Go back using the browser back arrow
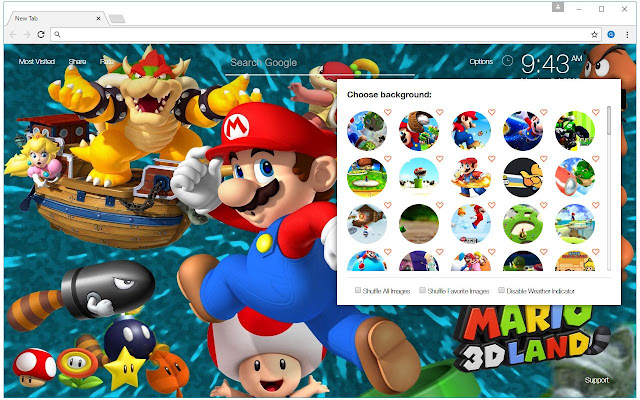640x400 pixels. 13,35
